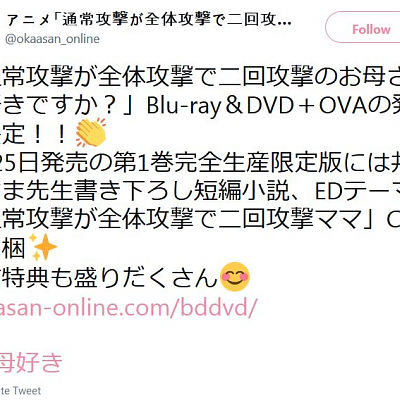The width and height of the screenshot is (400, 400).
Task: Click the yellow sparkles emoji
Action: (x=43, y=247)
